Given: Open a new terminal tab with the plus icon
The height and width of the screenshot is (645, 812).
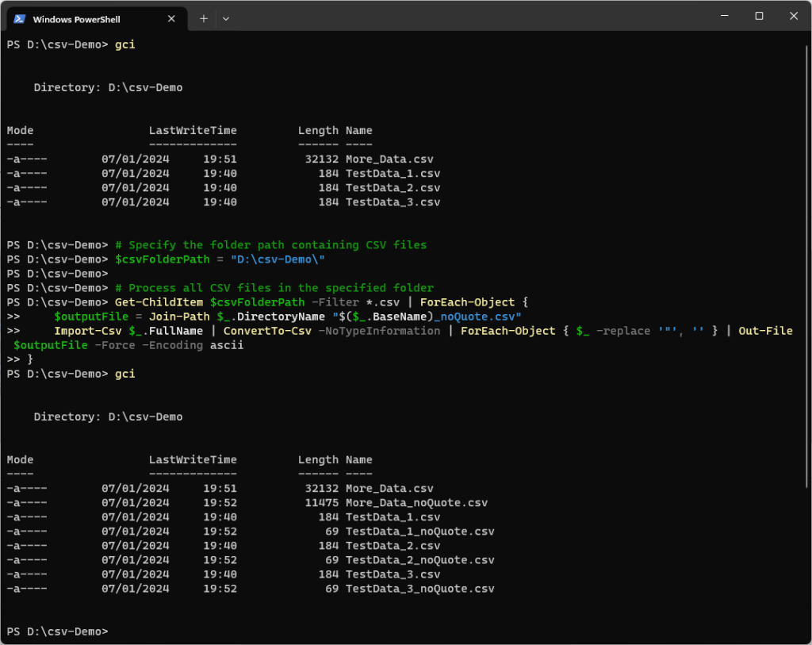Looking at the screenshot, I should click(204, 17).
